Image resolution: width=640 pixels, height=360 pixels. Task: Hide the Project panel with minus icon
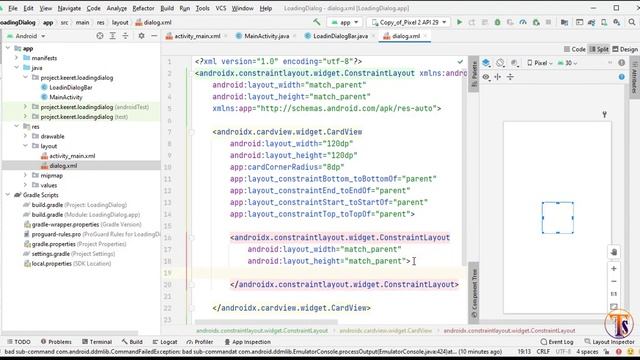(154, 36)
